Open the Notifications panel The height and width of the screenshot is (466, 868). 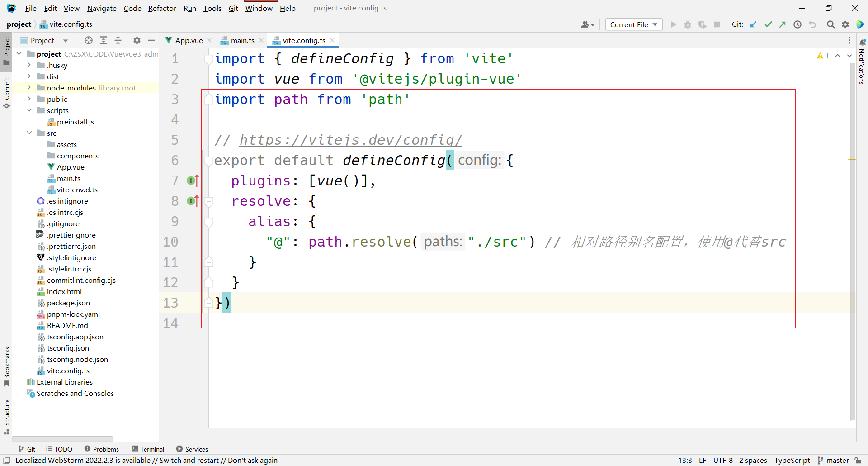click(862, 61)
